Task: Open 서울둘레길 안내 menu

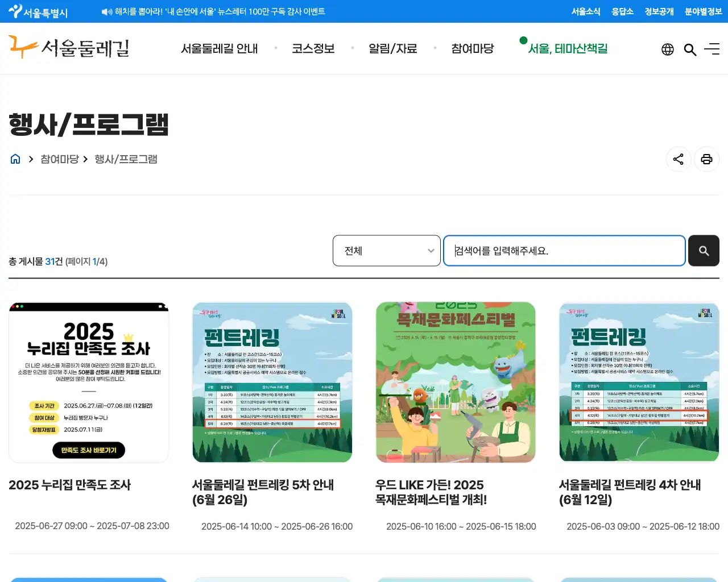Action: pos(220,49)
